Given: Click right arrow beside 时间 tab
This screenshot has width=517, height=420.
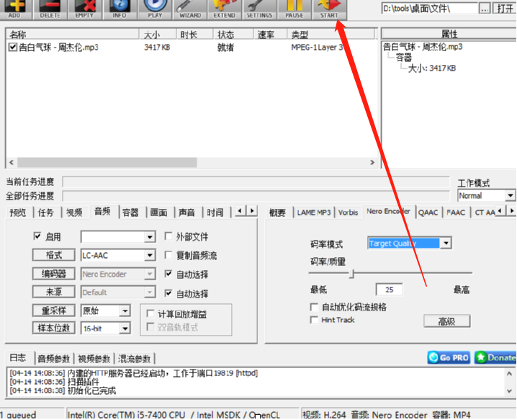Looking at the screenshot, I should click(x=252, y=210).
